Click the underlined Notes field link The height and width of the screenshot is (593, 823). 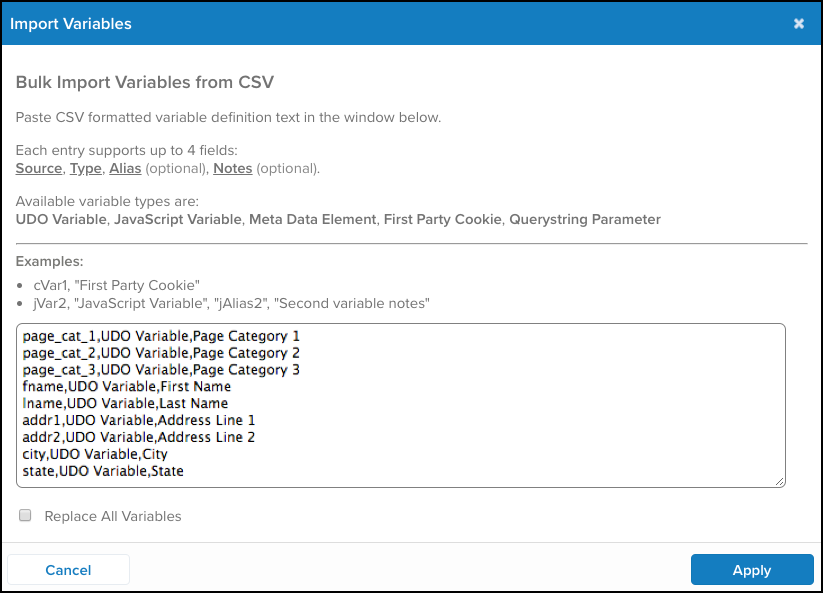click(232, 168)
